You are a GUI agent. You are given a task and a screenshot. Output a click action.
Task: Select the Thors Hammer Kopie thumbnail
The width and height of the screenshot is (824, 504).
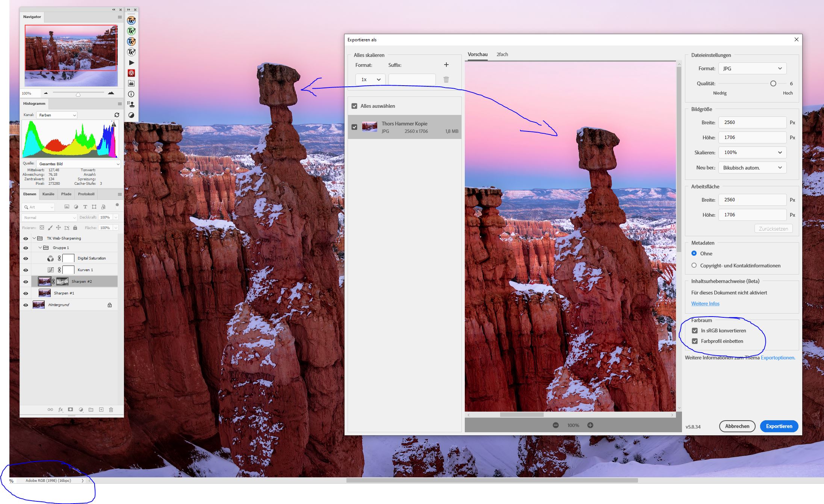(x=370, y=127)
